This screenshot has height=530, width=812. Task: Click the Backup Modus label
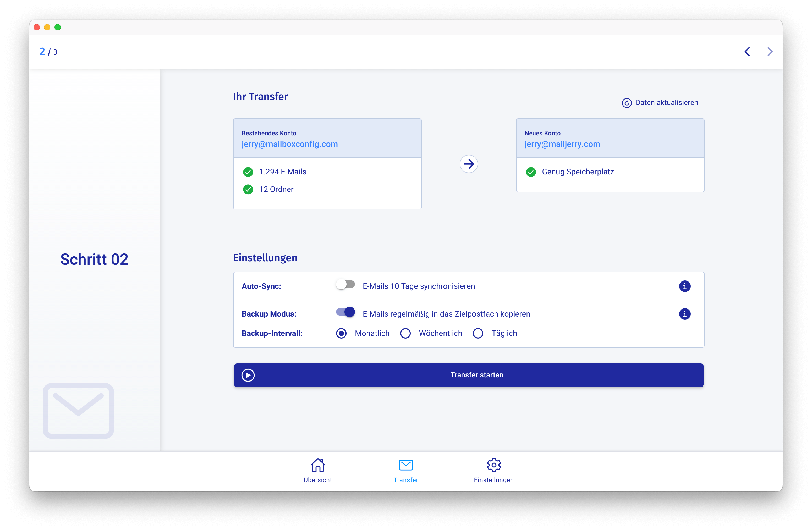(269, 314)
